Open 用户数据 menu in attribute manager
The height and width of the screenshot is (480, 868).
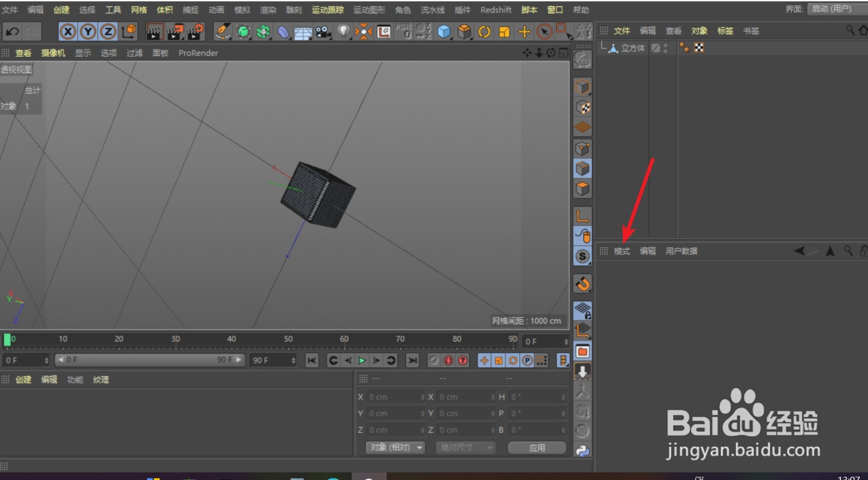point(681,251)
